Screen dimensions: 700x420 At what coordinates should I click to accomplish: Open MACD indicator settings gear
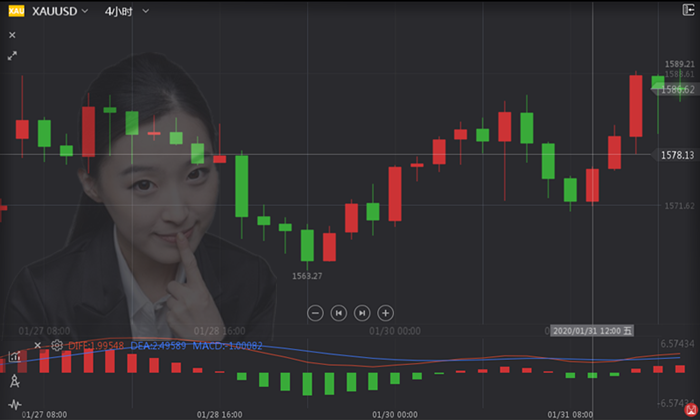click(x=57, y=345)
